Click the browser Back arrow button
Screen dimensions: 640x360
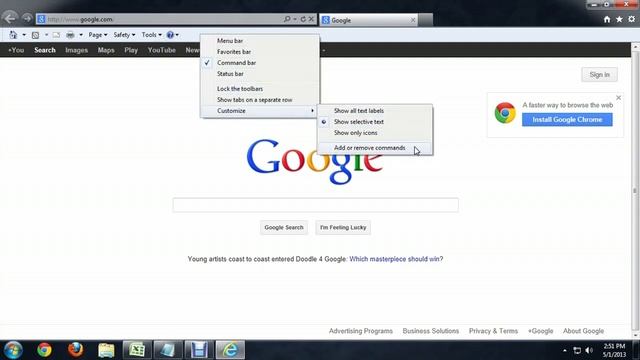(10, 18)
